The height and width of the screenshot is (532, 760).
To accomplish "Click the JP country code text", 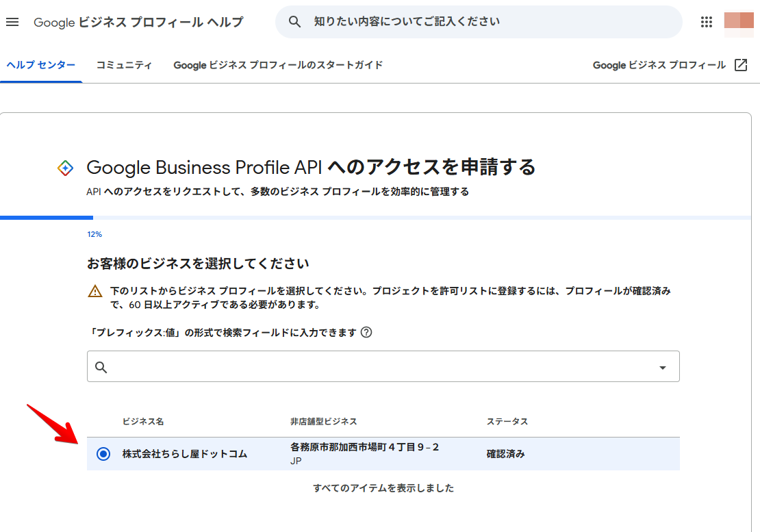I will 296,461.
